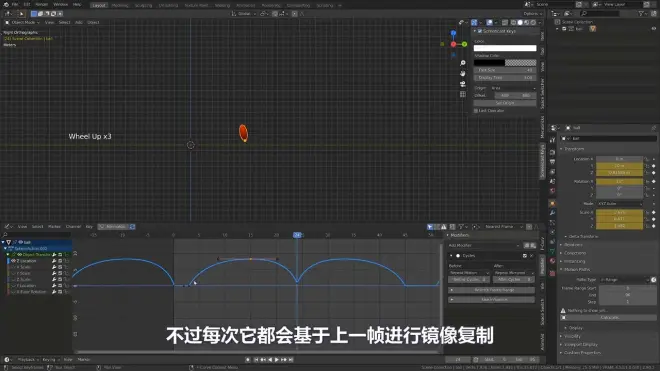
Task: Open the Channel menu in graph editor
Action: (x=73, y=227)
